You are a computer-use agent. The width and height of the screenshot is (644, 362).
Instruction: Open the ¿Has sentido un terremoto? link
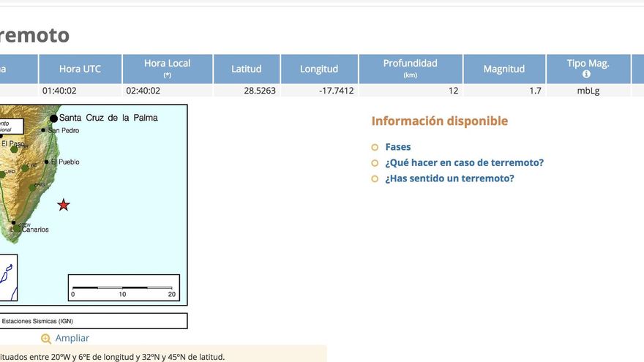(x=449, y=178)
